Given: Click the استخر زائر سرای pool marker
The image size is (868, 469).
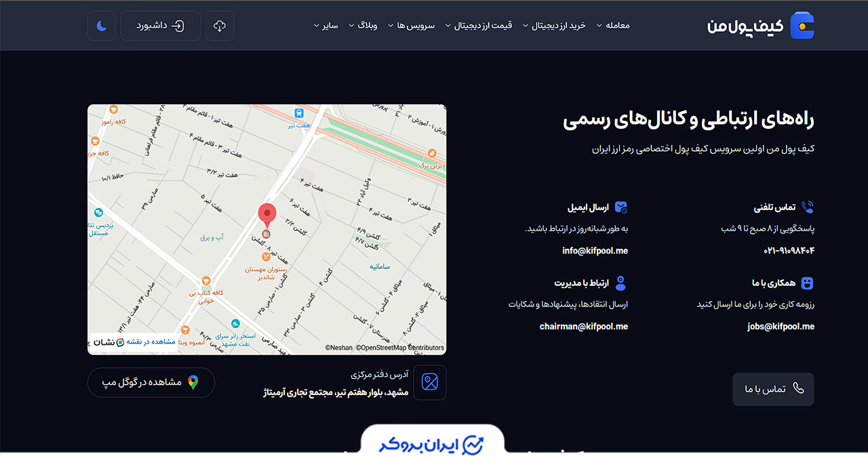Looking at the screenshot, I should pyautogui.click(x=235, y=324).
